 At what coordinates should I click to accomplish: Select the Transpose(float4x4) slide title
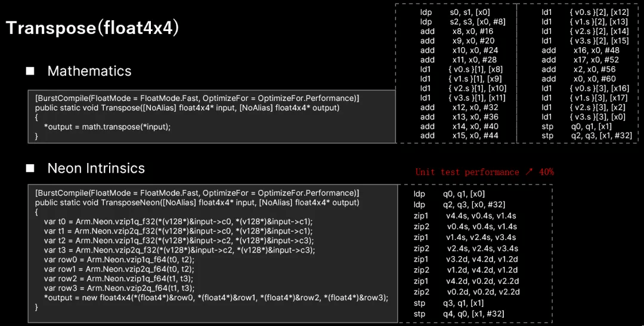(92, 28)
